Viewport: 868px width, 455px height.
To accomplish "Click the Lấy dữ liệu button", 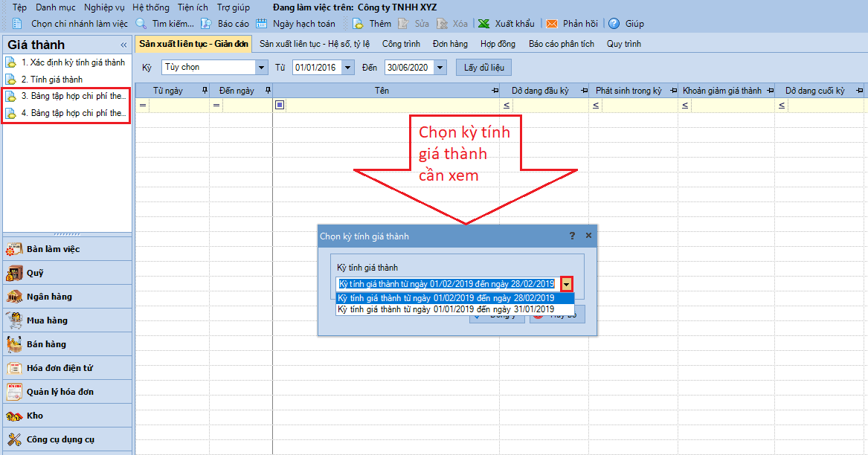I will tap(483, 68).
